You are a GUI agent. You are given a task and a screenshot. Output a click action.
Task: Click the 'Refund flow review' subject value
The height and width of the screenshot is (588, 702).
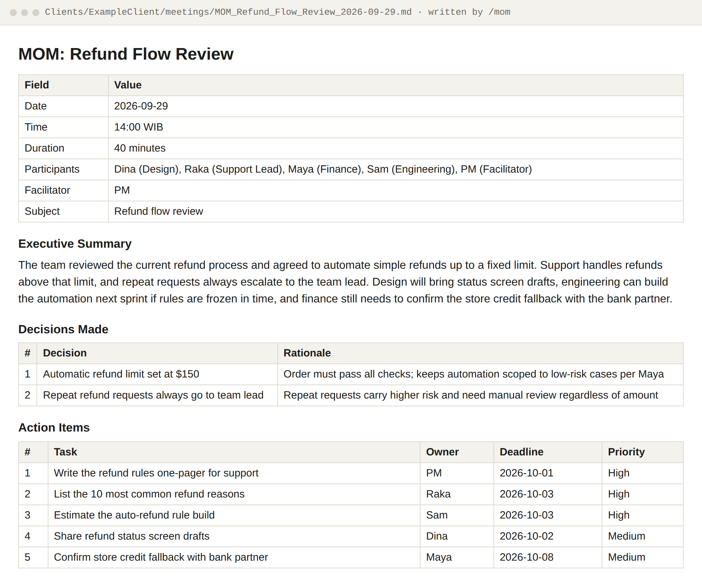159,211
